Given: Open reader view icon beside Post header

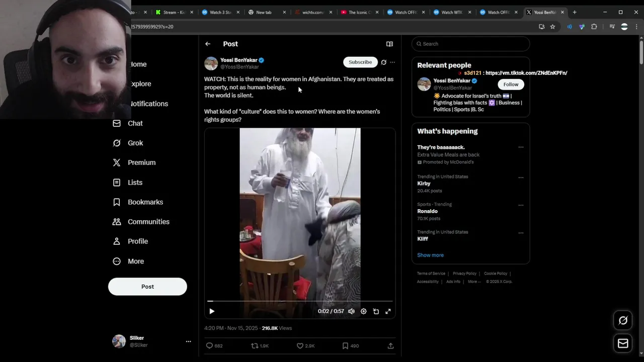Looking at the screenshot, I should click(x=389, y=44).
